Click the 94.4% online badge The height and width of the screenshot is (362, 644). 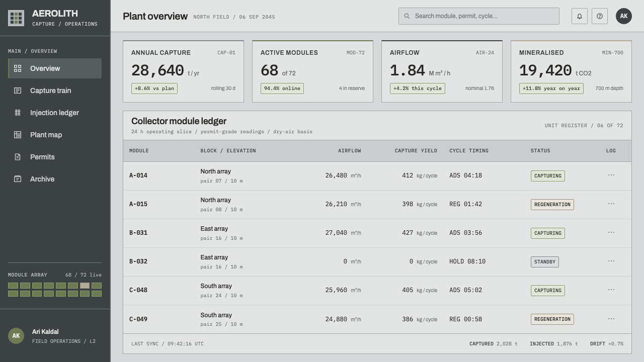[x=282, y=88]
